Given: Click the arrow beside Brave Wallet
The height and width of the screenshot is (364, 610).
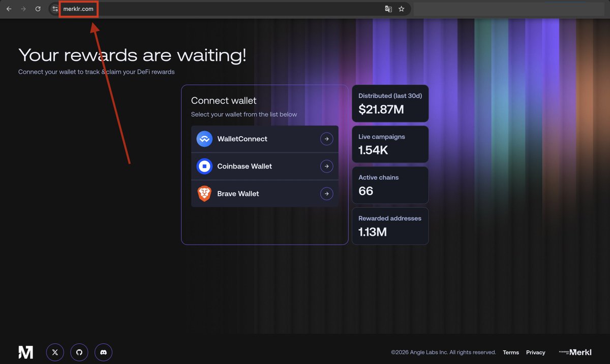Looking at the screenshot, I should click(327, 194).
